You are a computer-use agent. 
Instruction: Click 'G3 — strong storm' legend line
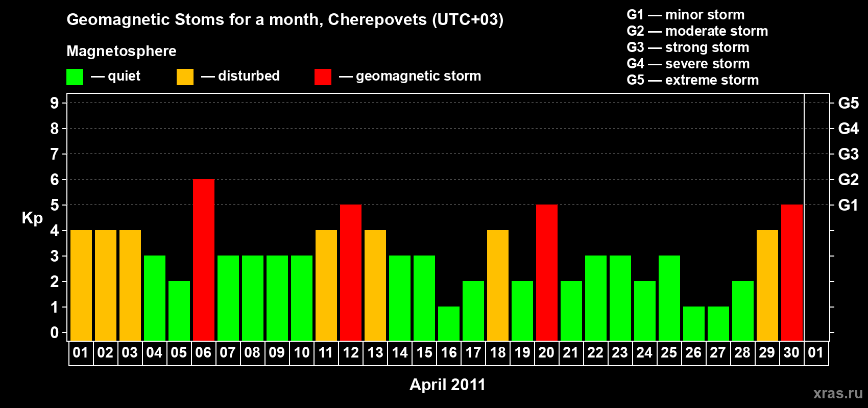[x=688, y=47]
